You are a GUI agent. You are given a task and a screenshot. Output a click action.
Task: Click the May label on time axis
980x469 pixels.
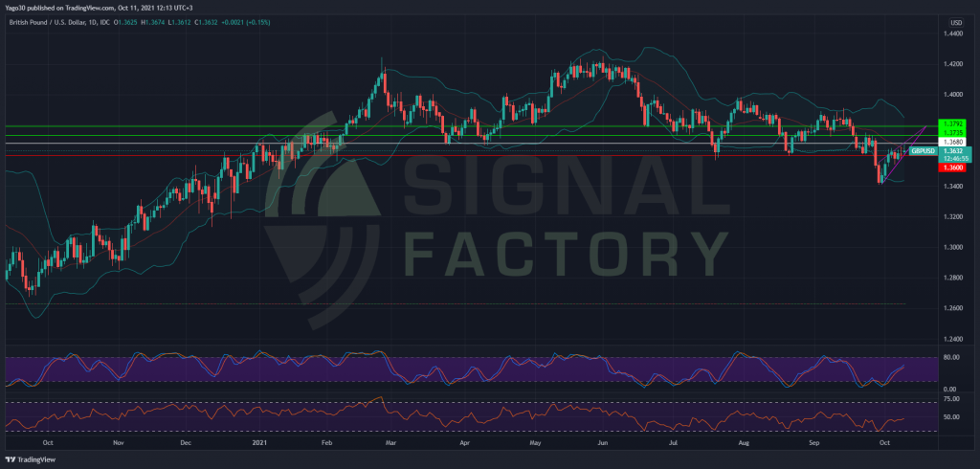[535, 442]
